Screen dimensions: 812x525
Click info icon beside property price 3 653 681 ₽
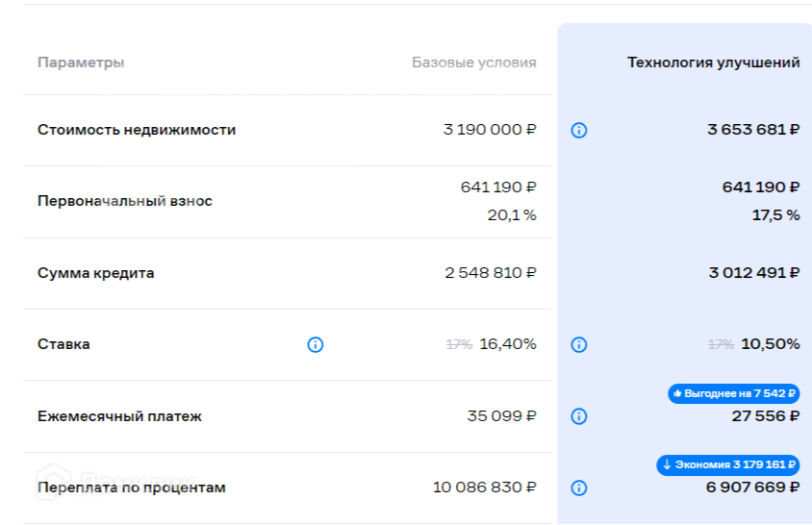click(x=578, y=130)
